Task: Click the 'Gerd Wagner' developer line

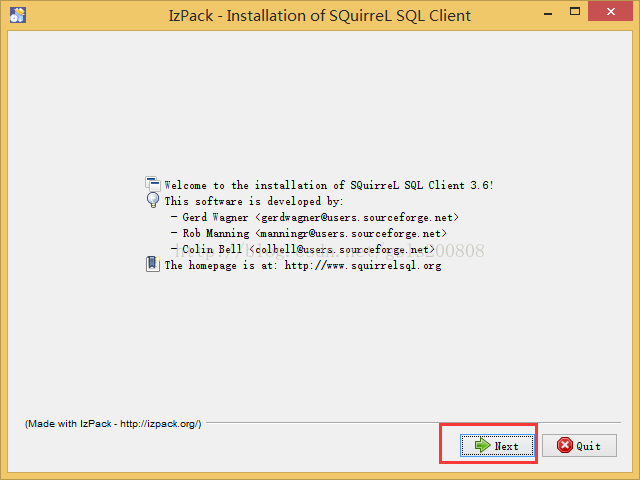Action: 315,218
